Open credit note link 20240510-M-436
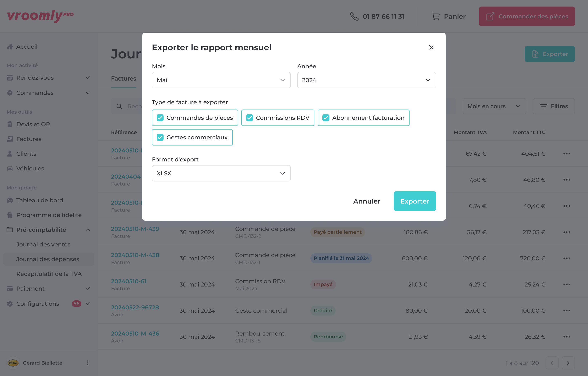The width and height of the screenshot is (588, 376). coord(135,334)
